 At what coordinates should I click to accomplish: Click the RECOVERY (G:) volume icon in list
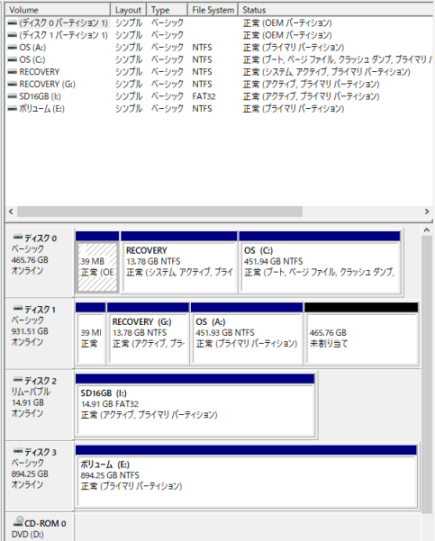[x=12, y=84]
